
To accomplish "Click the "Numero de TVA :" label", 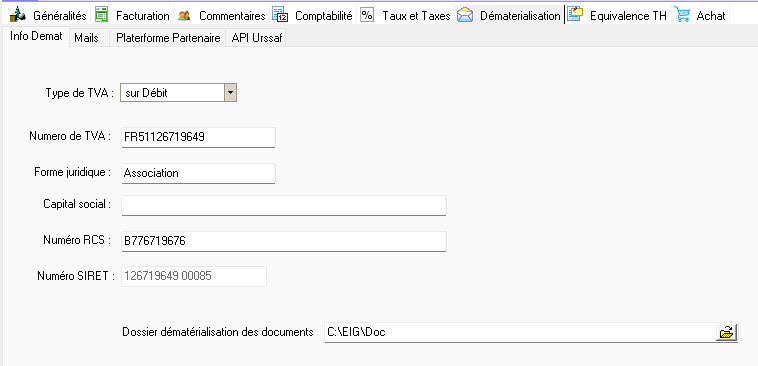I will (71, 136).
